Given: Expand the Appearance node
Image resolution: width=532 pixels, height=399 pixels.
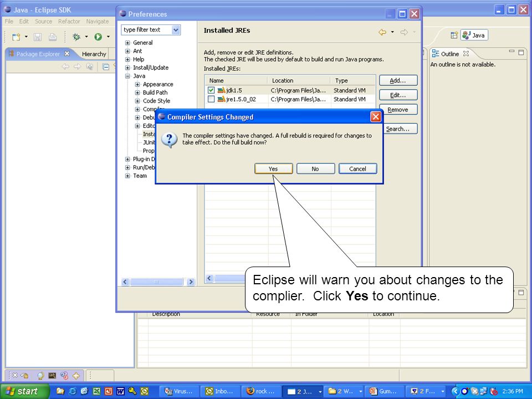Looking at the screenshot, I should coord(137,84).
